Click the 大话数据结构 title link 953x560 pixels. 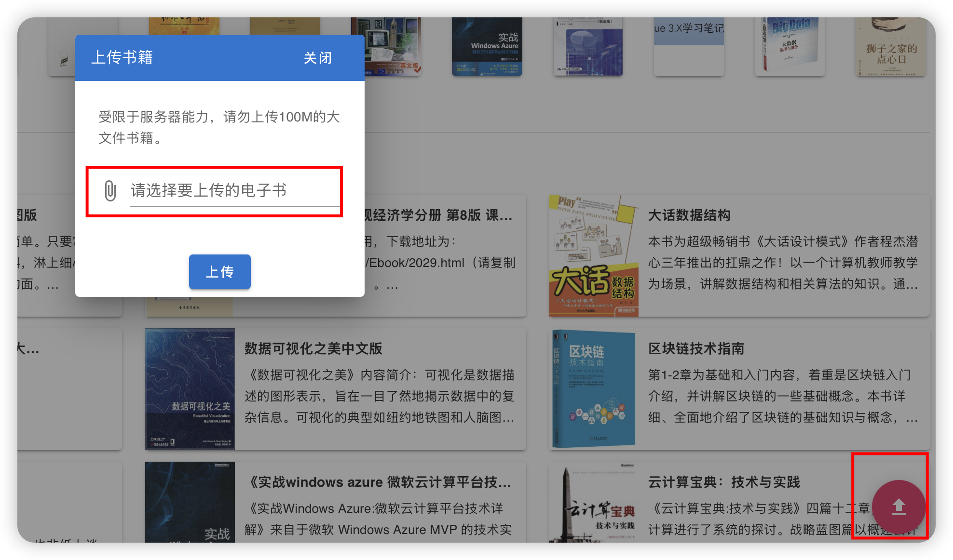pyautogui.click(x=689, y=215)
